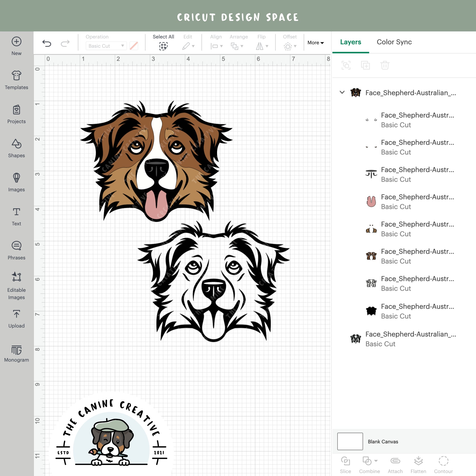Click the Undo arrow in the toolbar
This screenshot has width=476, height=476.
coord(47,43)
